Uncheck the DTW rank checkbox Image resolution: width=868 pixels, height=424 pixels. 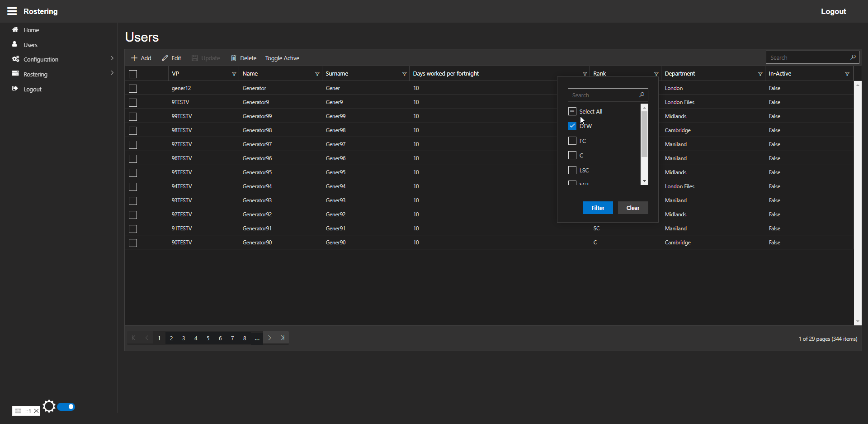[572, 126]
